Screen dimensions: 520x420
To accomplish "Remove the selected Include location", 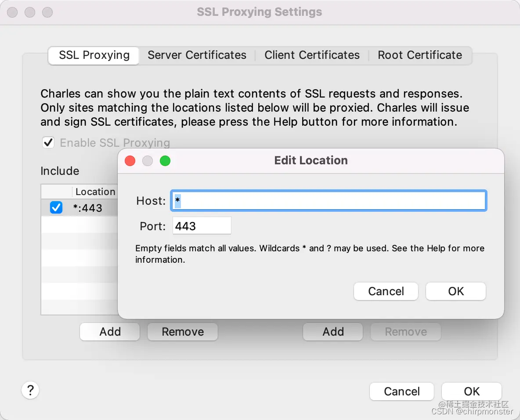I will 183,332.
